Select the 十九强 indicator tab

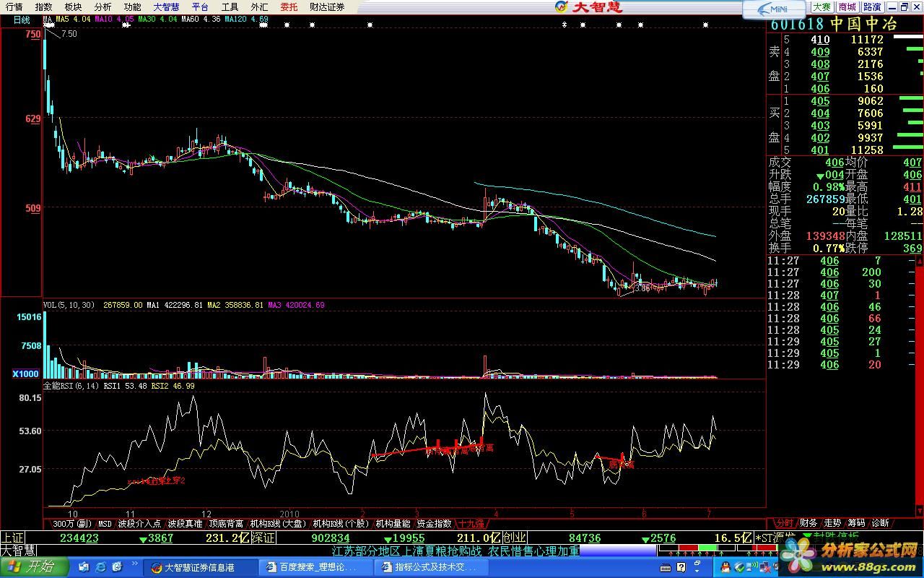tap(471, 524)
